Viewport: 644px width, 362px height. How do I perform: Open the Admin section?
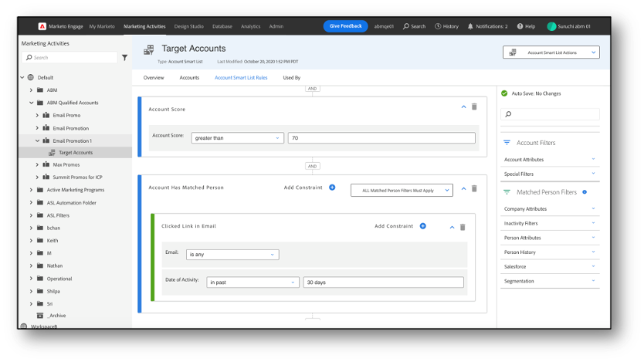click(x=276, y=26)
